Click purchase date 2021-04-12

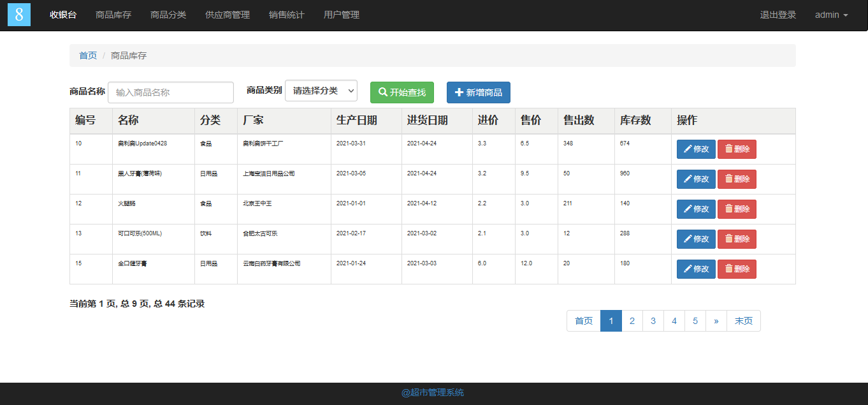pyautogui.click(x=422, y=203)
